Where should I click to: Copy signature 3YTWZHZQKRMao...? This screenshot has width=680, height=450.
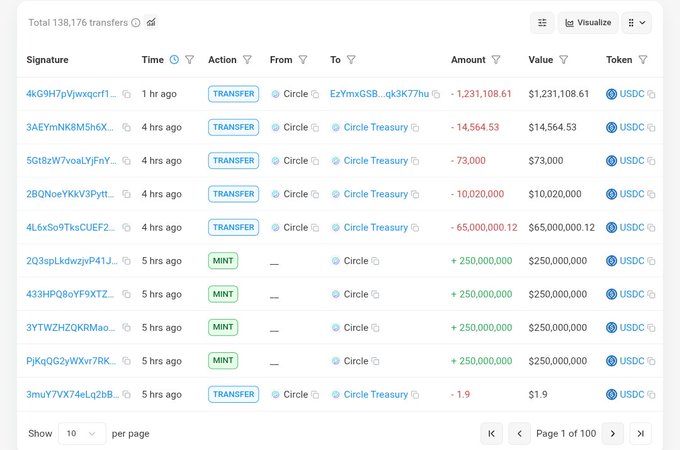[127, 328]
